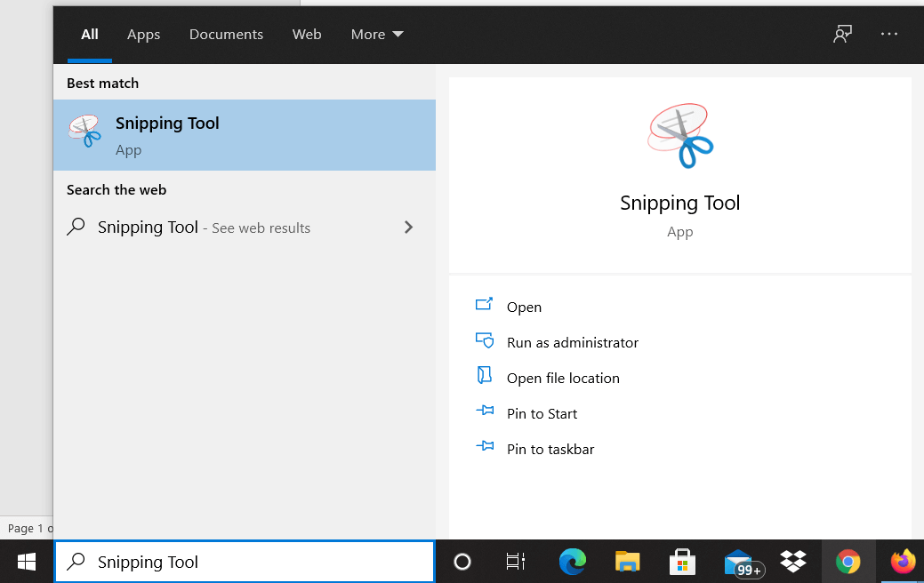924x583 pixels.
Task: Open File Explorer from the taskbar
Action: (x=628, y=562)
